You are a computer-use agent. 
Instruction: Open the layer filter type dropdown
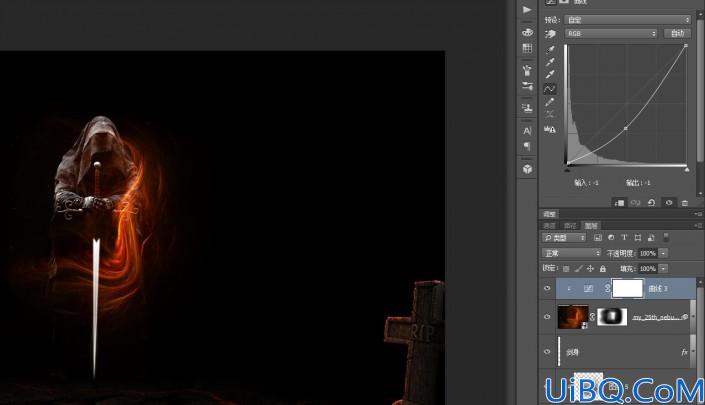click(564, 237)
